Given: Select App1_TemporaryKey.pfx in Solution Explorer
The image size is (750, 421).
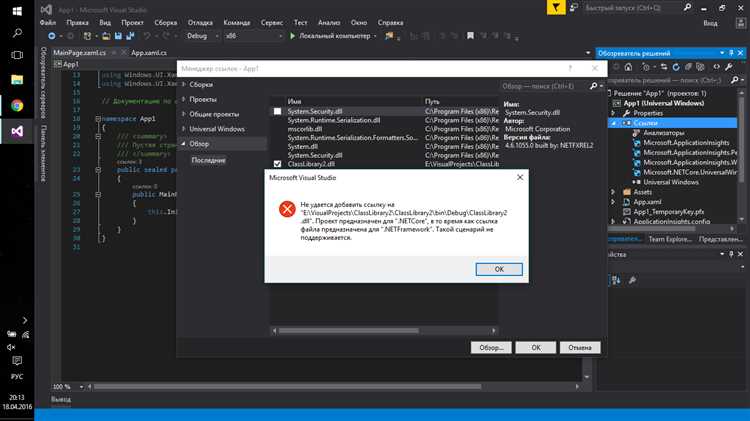Looking at the screenshot, I should pos(668,211).
